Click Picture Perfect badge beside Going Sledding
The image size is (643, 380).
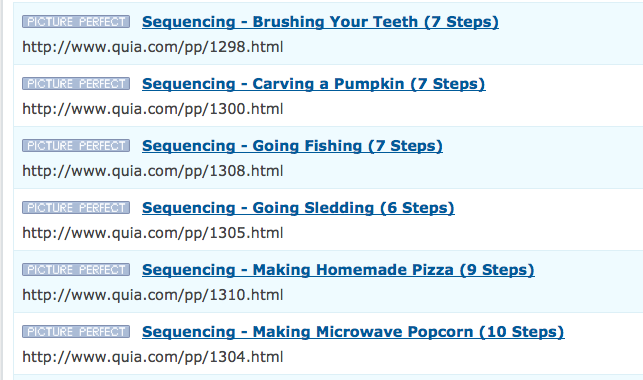tap(76, 207)
